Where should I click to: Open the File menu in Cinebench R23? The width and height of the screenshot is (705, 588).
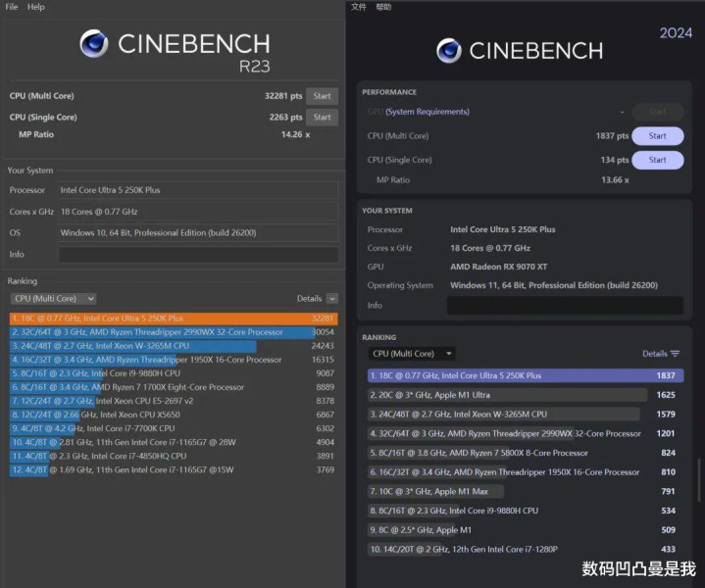(x=12, y=7)
